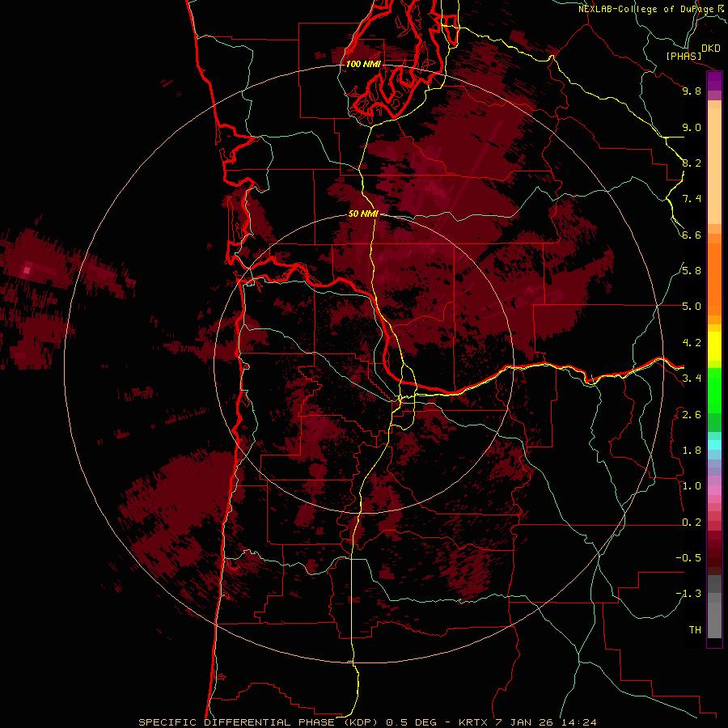Click the [PHAS] units label
The image size is (728, 728).
pyautogui.click(x=684, y=56)
